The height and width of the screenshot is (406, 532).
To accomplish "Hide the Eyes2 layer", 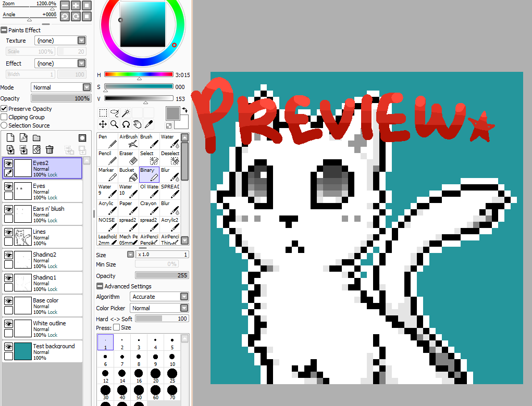I will click(8, 163).
